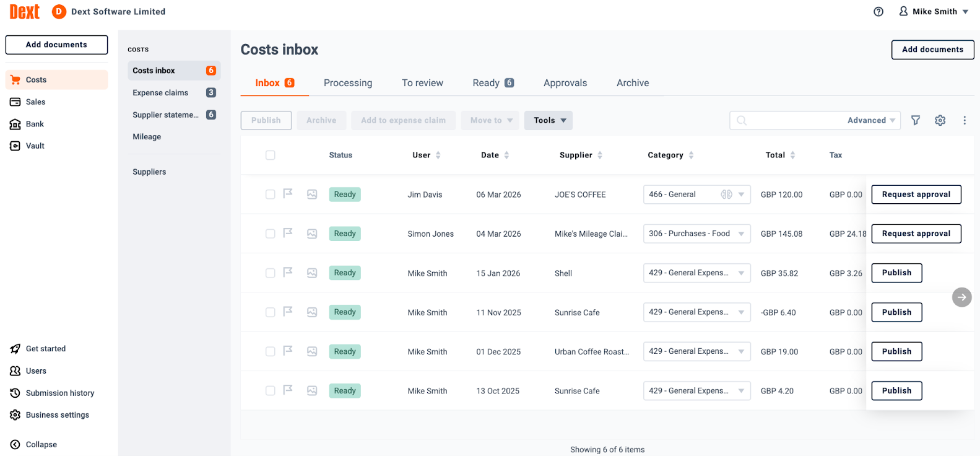View image of 13 Oct 2025 Sunrise Cafe item
980x456 pixels.
pyautogui.click(x=312, y=391)
